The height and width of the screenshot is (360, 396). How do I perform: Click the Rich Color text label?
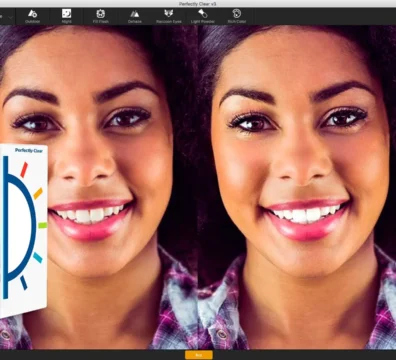pos(237,22)
